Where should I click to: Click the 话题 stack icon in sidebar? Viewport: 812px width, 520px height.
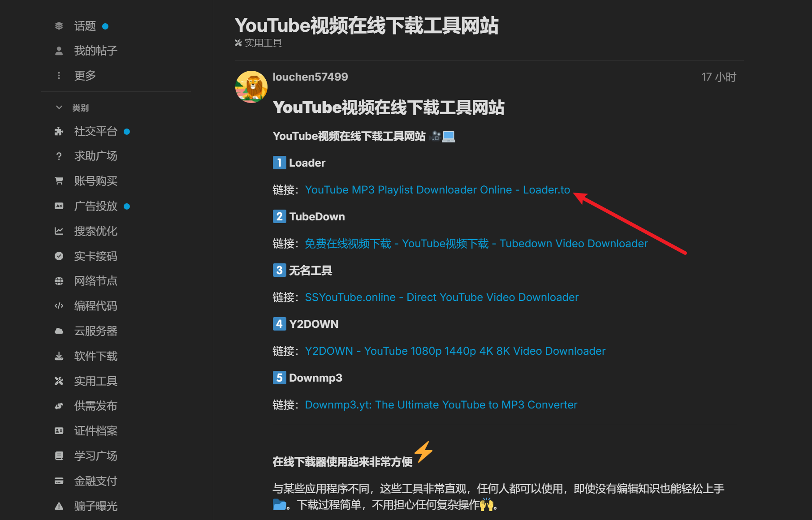(x=59, y=26)
